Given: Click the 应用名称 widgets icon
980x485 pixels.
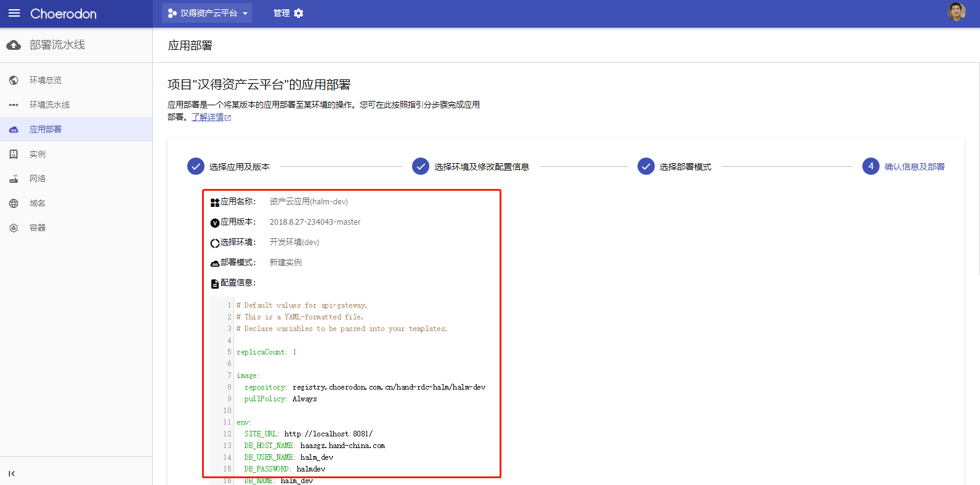Looking at the screenshot, I should (215, 202).
